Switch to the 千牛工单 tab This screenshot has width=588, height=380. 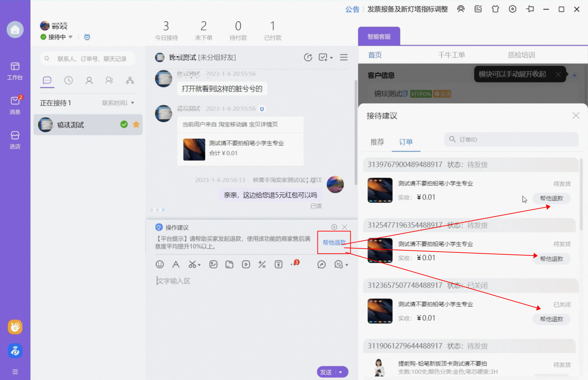pyautogui.click(x=451, y=55)
